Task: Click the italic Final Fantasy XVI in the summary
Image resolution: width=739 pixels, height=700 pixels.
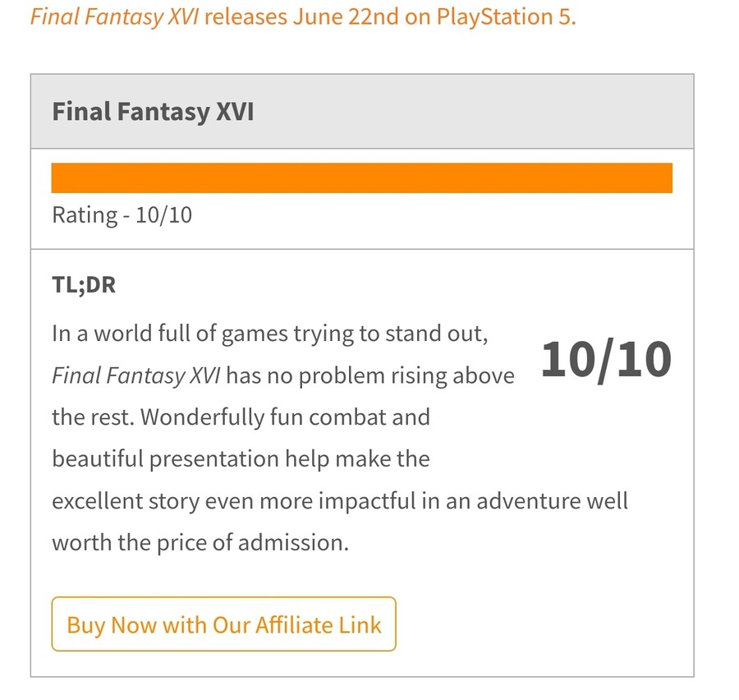Action: pyautogui.click(x=135, y=376)
